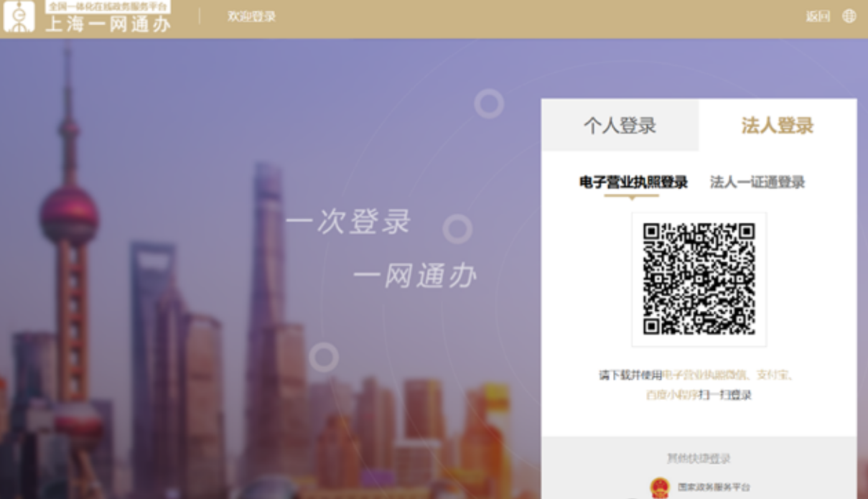Open the 支付宝 mini-program link

click(x=774, y=375)
